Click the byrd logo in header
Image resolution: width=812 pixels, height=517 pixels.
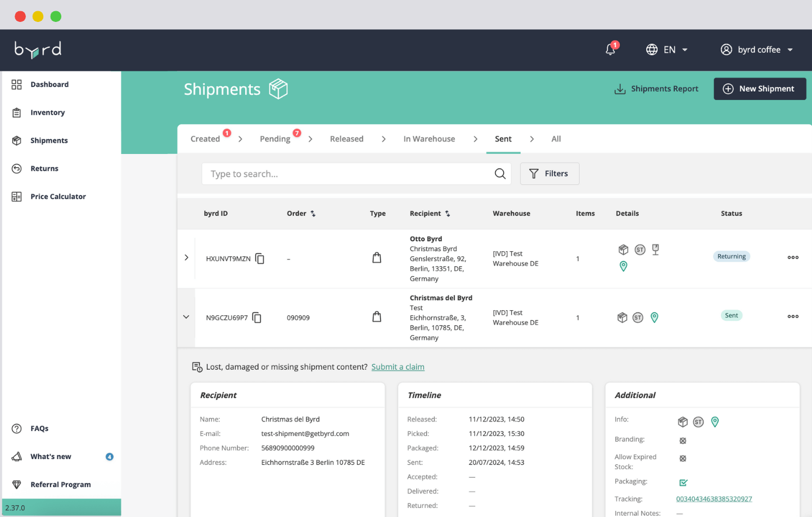pyautogui.click(x=38, y=50)
